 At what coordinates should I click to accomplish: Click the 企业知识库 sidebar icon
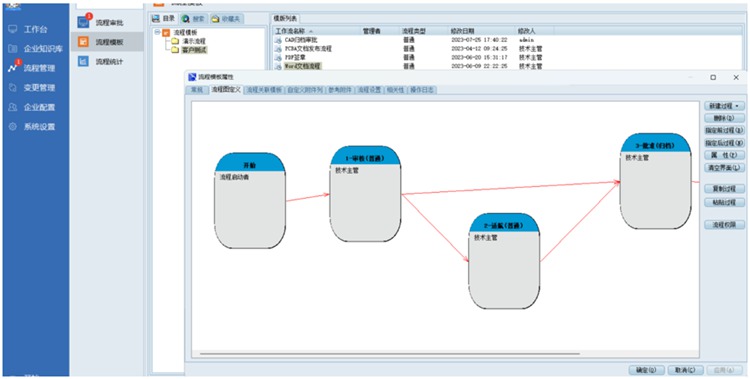tap(13, 49)
